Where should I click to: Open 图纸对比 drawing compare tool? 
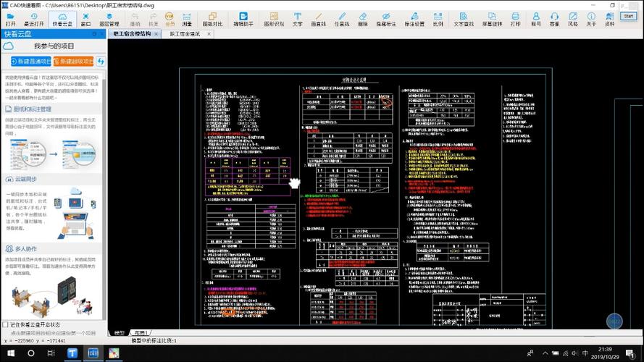pos(212,20)
